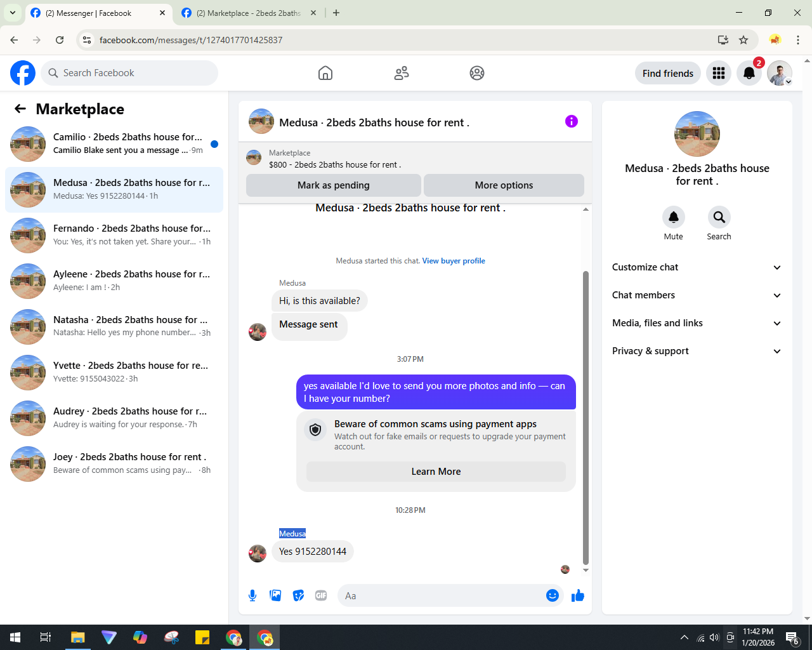Open Chrome's three-dot menu
This screenshot has width=812, height=650.
click(x=798, y=40)
